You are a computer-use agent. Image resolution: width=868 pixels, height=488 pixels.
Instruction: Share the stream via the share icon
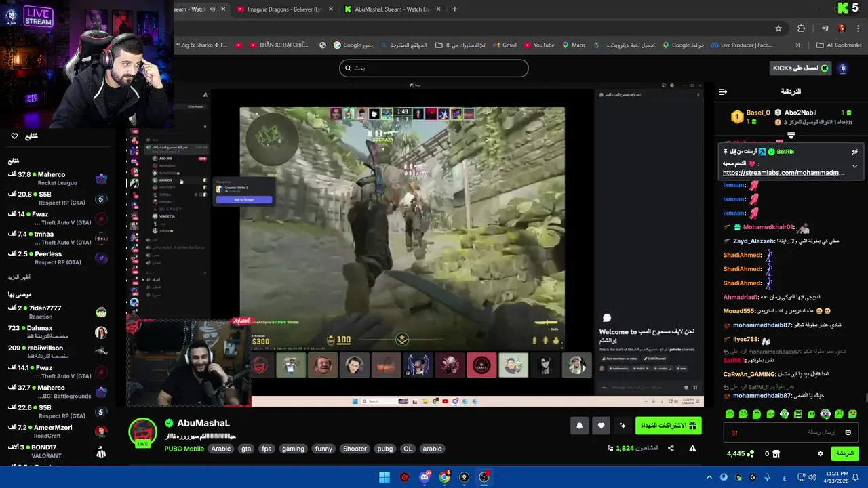[671, 449]
